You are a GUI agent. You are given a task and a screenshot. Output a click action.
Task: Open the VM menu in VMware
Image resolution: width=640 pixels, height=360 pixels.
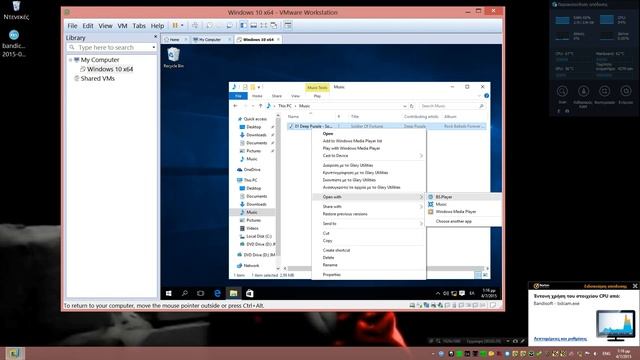(x=122, y=26)
